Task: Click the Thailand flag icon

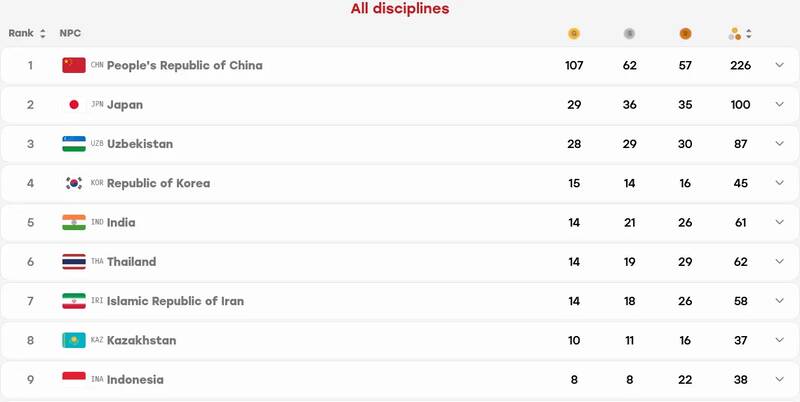Action: coord(74,262)
